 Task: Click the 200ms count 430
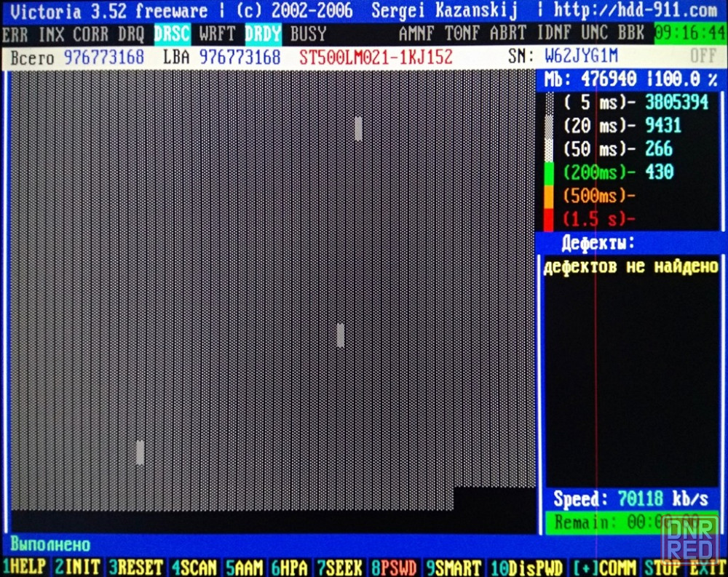click(660, 172)
